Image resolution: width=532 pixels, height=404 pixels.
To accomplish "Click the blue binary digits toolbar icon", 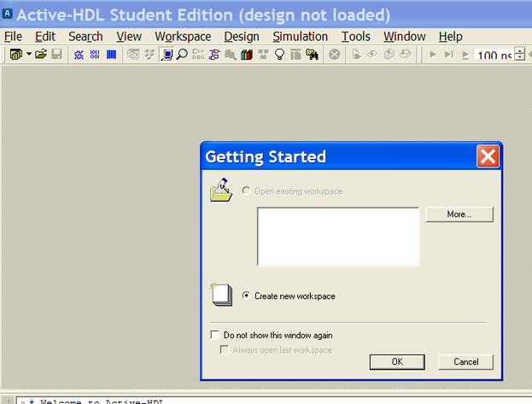I will tap(95, 55).
